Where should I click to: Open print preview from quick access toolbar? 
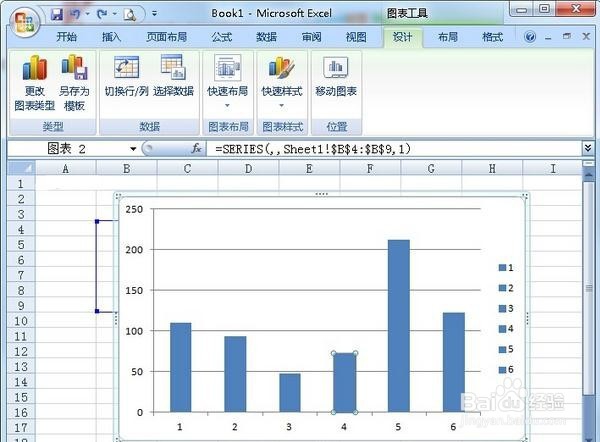[130, 15]
